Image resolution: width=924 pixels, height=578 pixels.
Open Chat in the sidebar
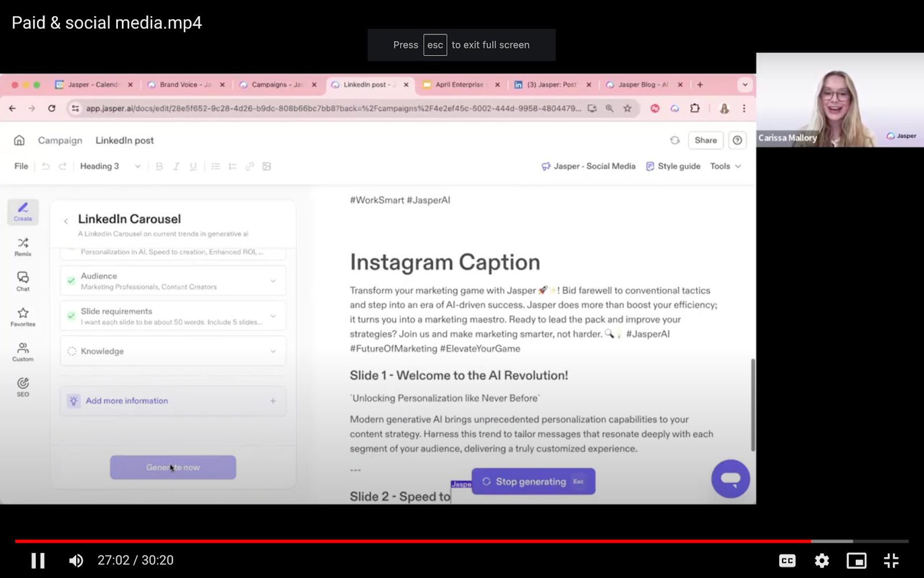[x=23, y=281]
